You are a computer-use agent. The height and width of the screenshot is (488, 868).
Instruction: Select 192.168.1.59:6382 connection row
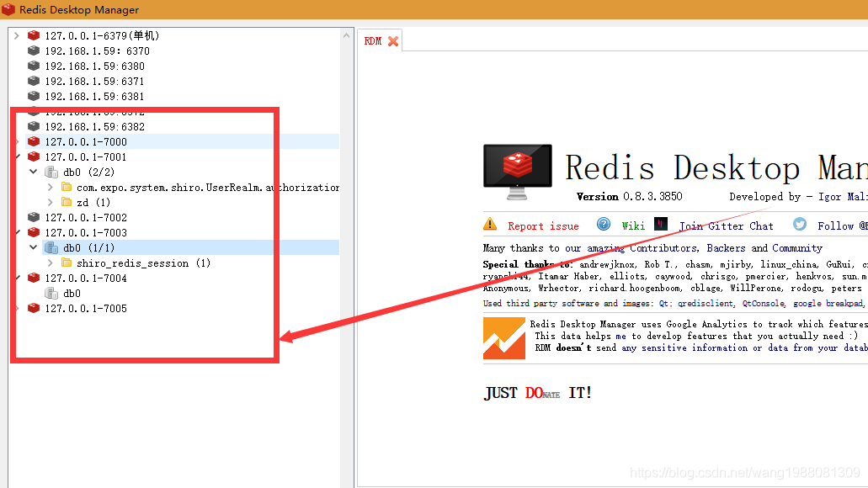(94, 126)
